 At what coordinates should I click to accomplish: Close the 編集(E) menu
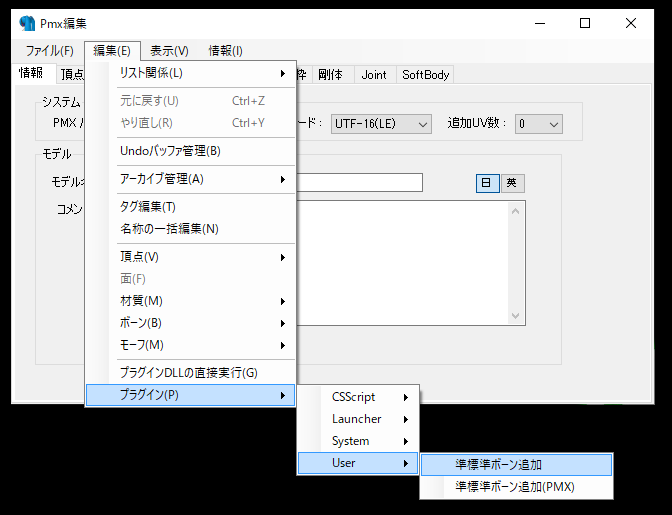(112, 51)
